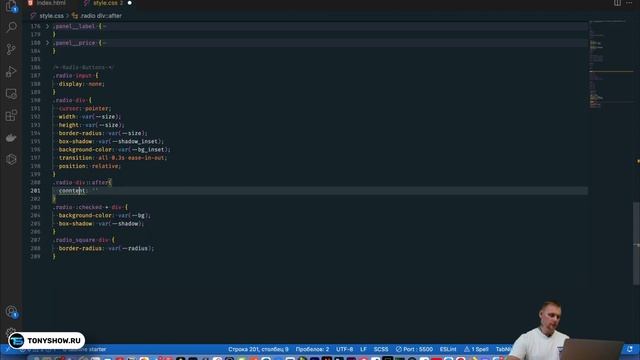Open the Docker whale view
640x360 pixels.
point(11,138)
